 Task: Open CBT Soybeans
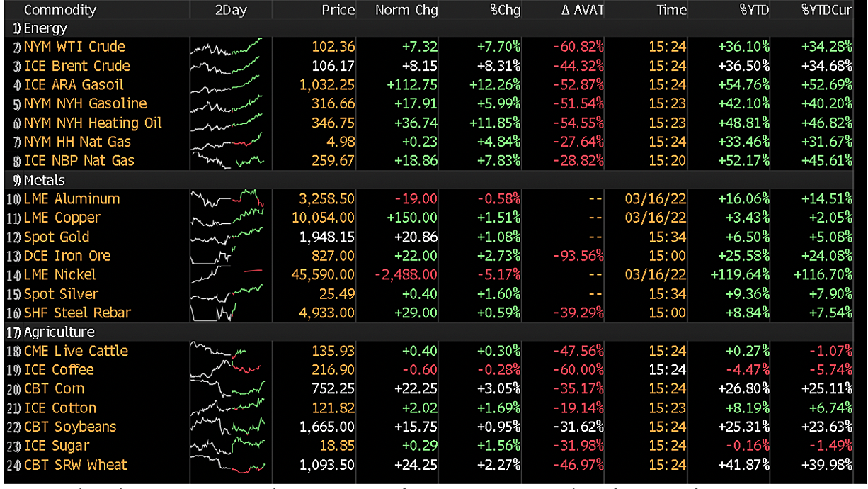click(70, 427)
